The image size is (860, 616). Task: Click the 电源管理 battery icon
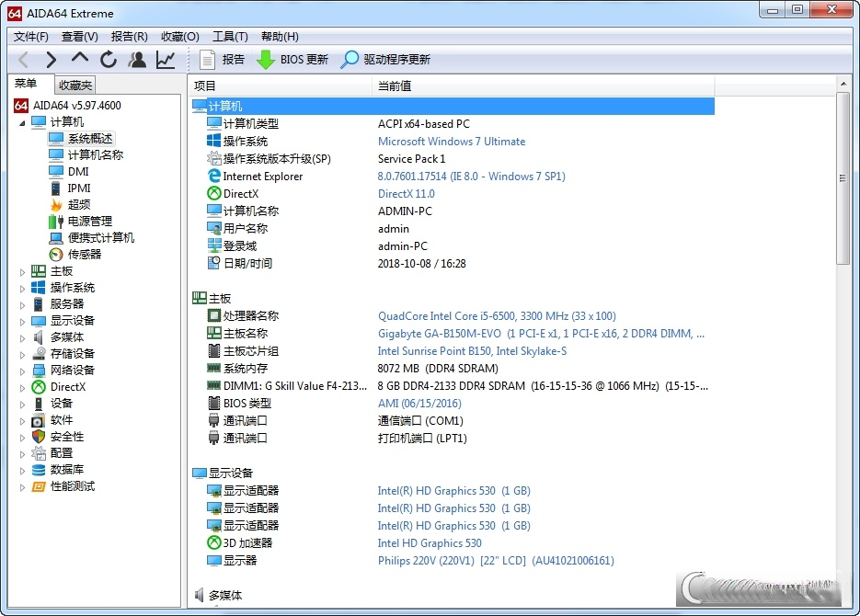pyautogui.click(x=56, y=222)
